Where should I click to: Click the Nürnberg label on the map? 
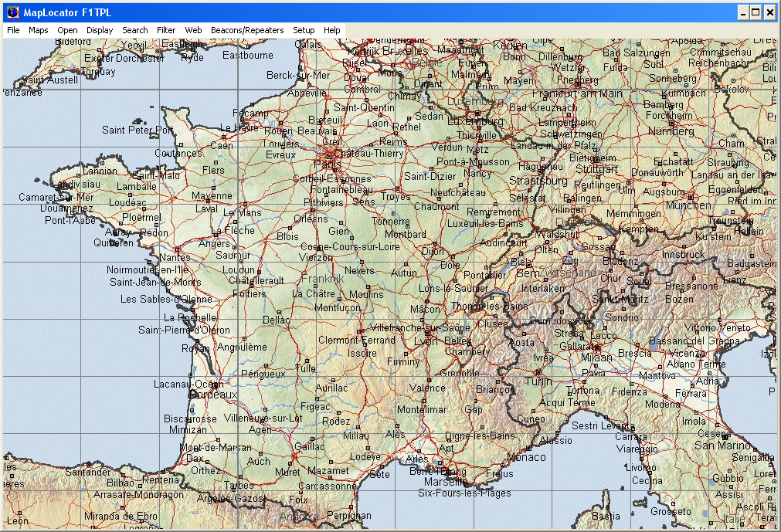[671, 131]
